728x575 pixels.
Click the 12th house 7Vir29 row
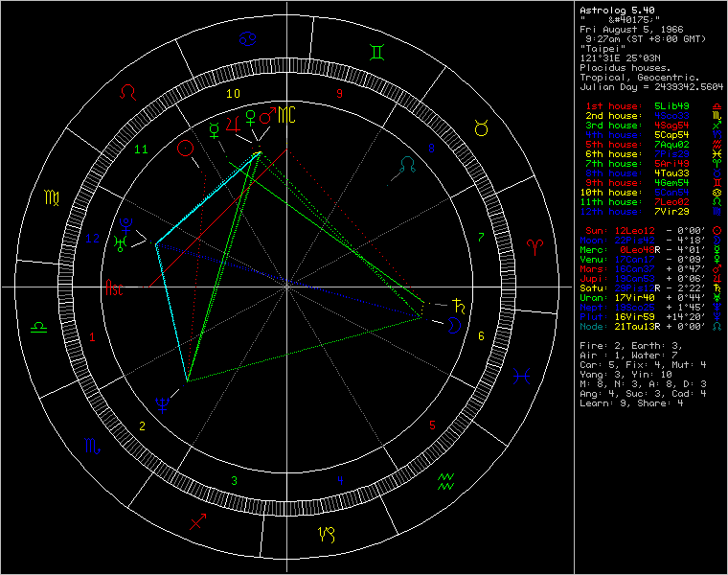(650, 212)
